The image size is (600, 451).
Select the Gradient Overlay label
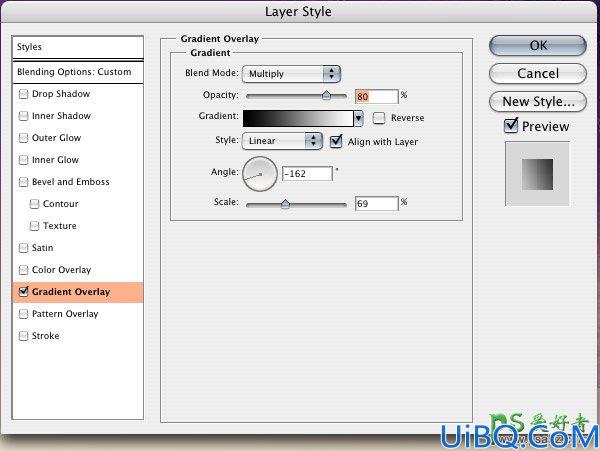coord(71,292)
